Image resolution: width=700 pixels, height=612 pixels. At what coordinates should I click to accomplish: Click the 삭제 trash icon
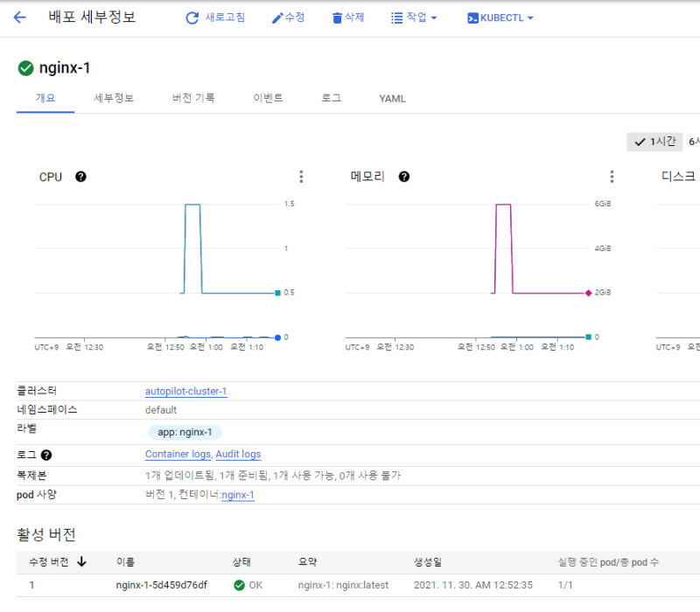point(337,17)
